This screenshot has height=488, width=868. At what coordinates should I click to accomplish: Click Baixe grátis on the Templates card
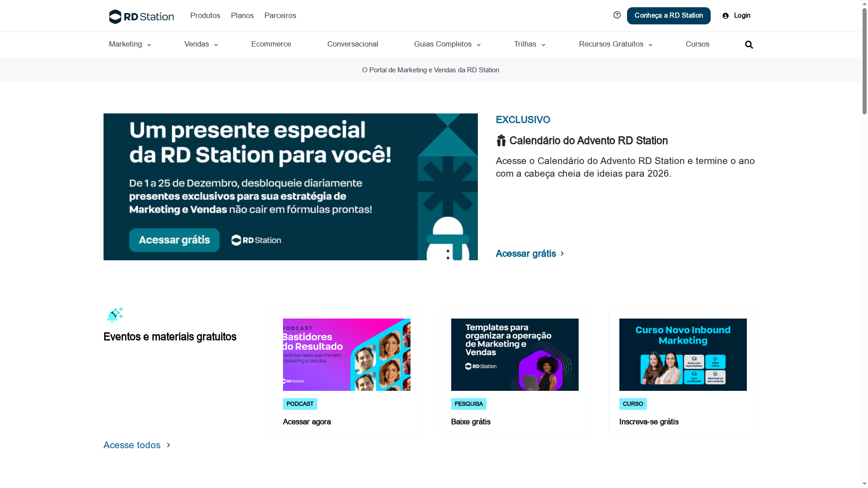(470, 422)
